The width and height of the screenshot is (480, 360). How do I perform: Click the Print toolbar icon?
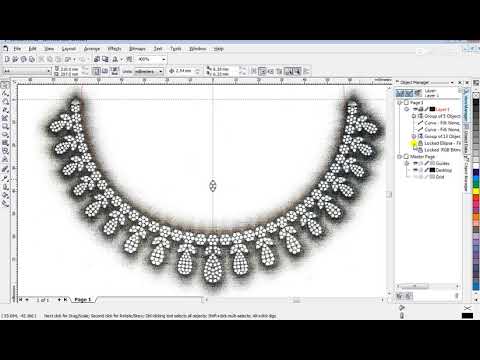coord(32,59)
